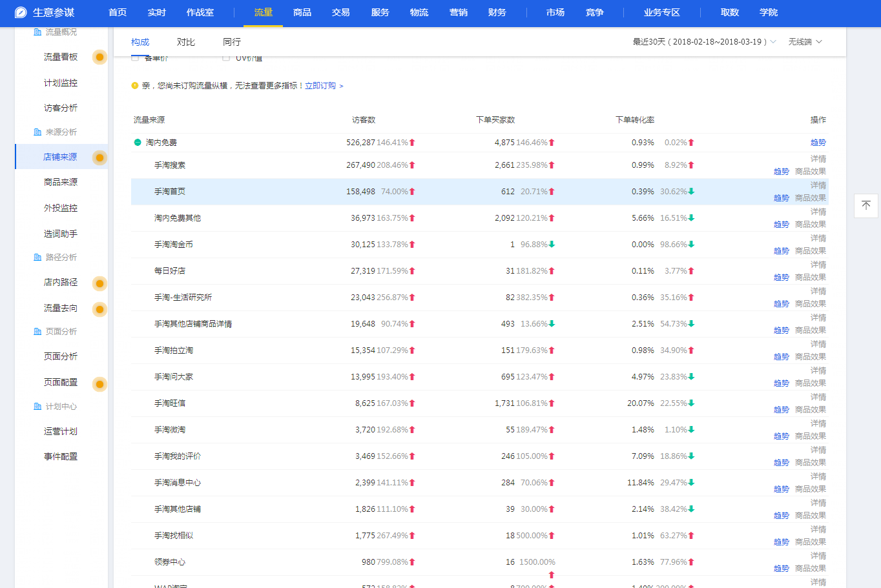Click the 手淘淘金币 source row name
The height and width of the screenshot is (588, 881).
coord(174,244)
